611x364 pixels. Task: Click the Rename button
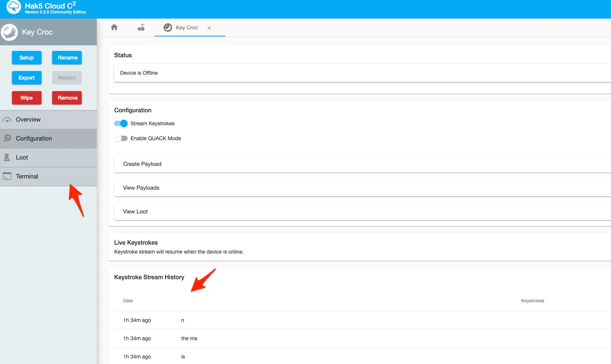point(67,58)
